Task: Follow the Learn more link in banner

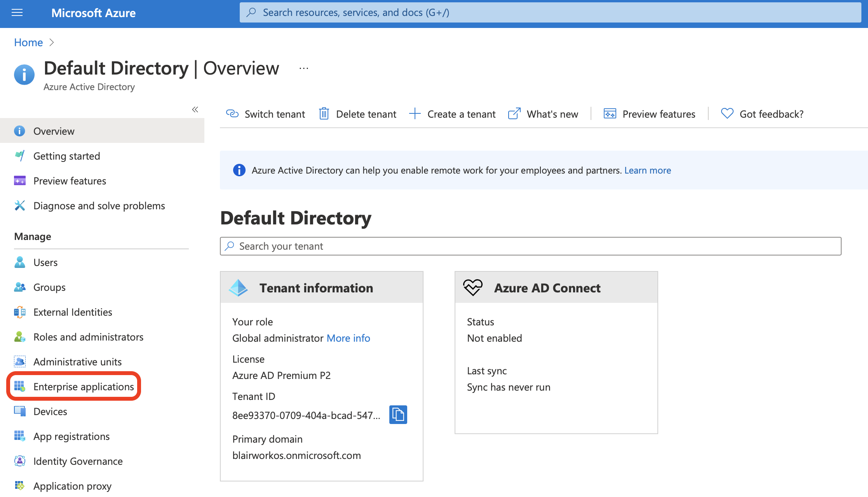Action: (x=648, y=170)
